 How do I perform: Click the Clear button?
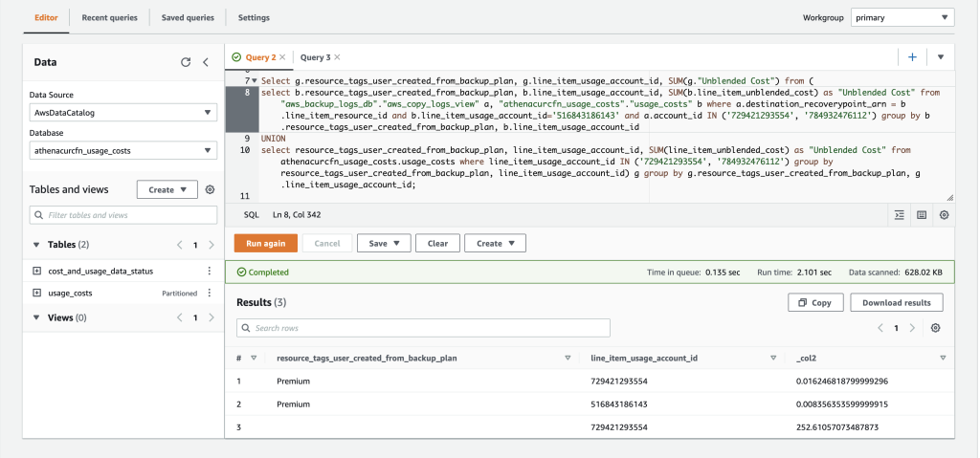(437, 243)
